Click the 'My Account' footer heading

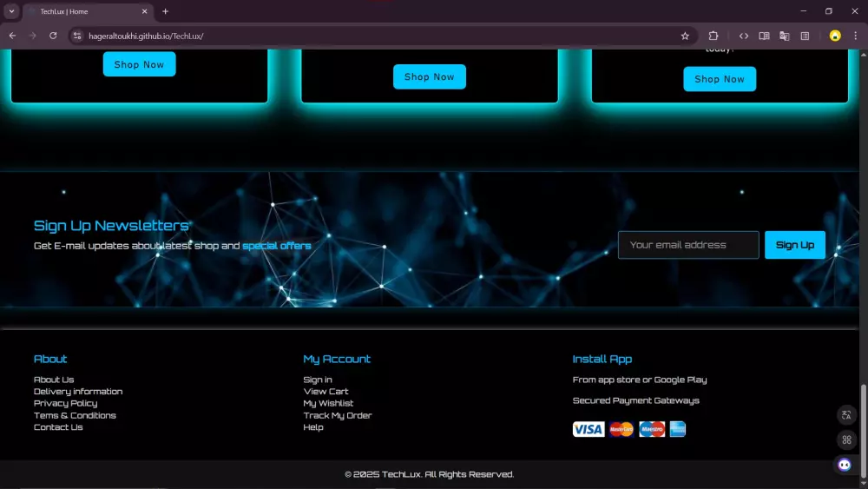[x=337, y=359]
